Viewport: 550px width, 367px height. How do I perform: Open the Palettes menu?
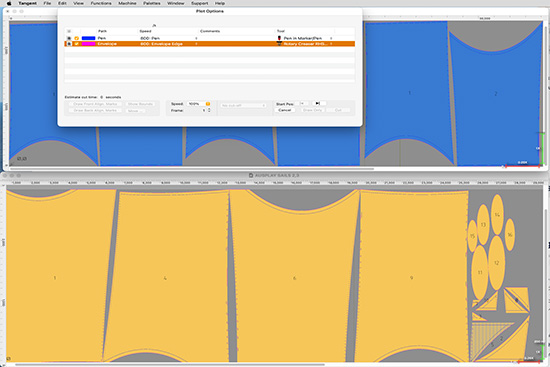152,3
